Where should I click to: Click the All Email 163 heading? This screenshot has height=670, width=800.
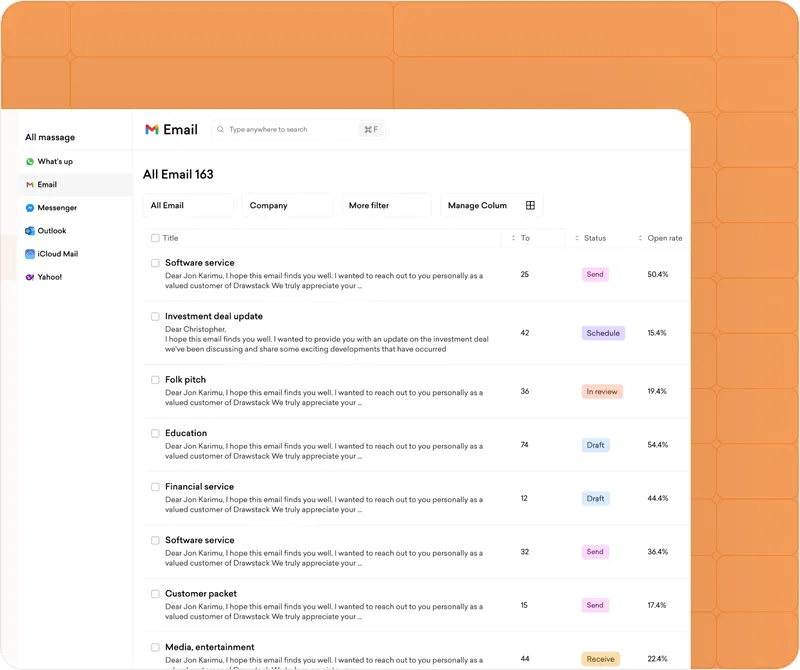coord(178,175)
